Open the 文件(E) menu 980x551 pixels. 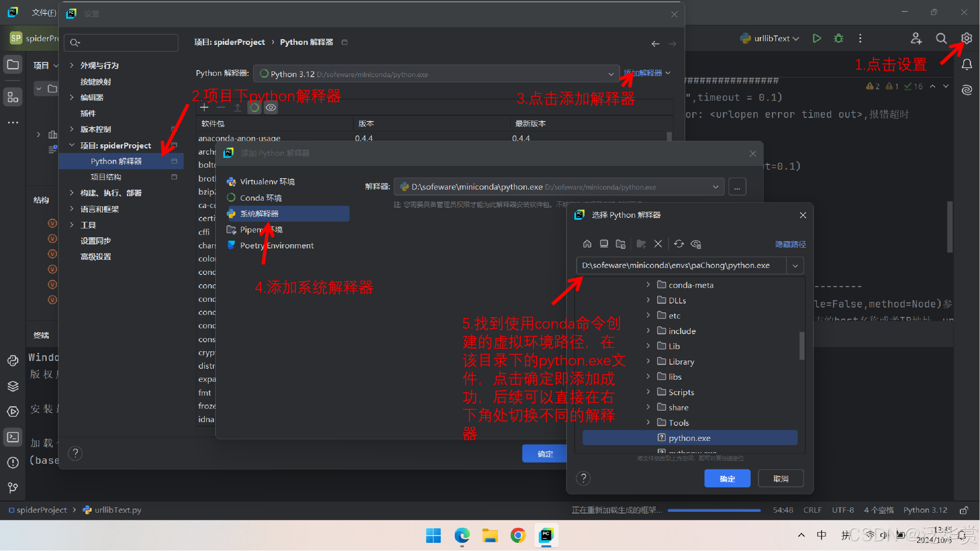pos(44,13)
